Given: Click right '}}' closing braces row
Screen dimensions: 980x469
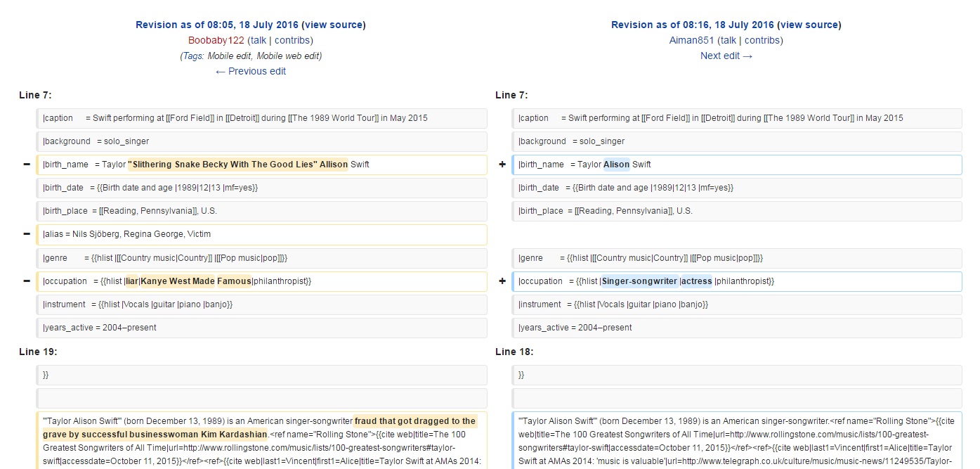Looking at the screenshot, I should click(x=737, y=375).
